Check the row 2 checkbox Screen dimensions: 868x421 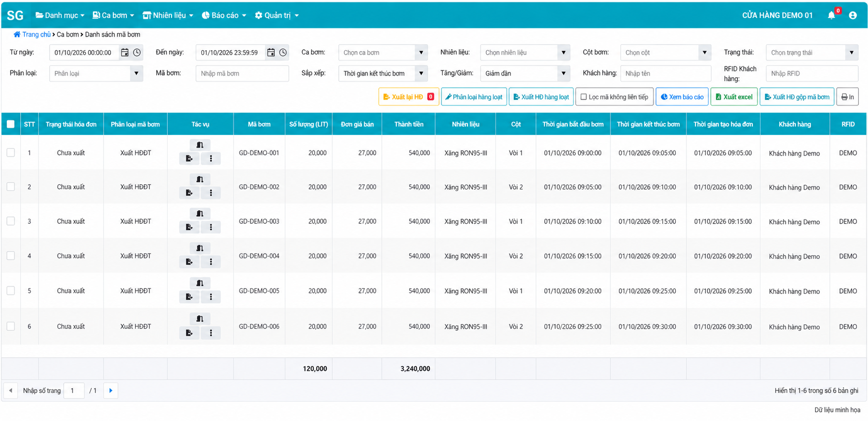[11, 187]
